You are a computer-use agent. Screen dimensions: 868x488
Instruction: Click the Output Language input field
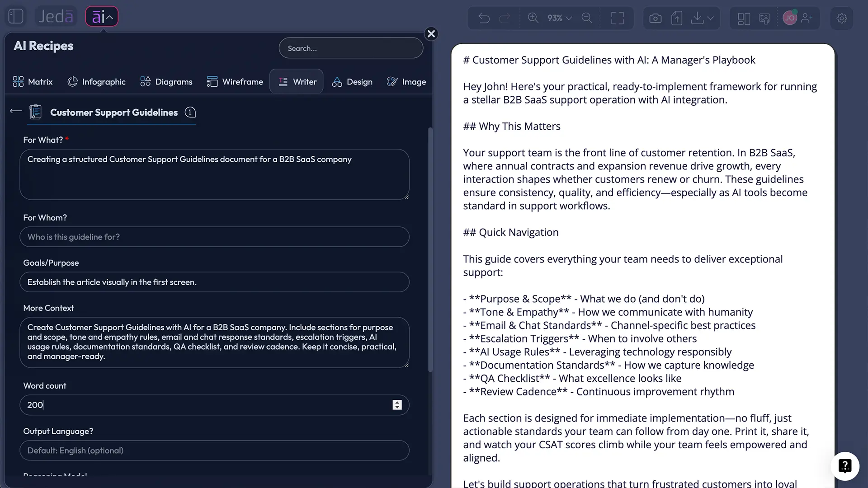214,450
